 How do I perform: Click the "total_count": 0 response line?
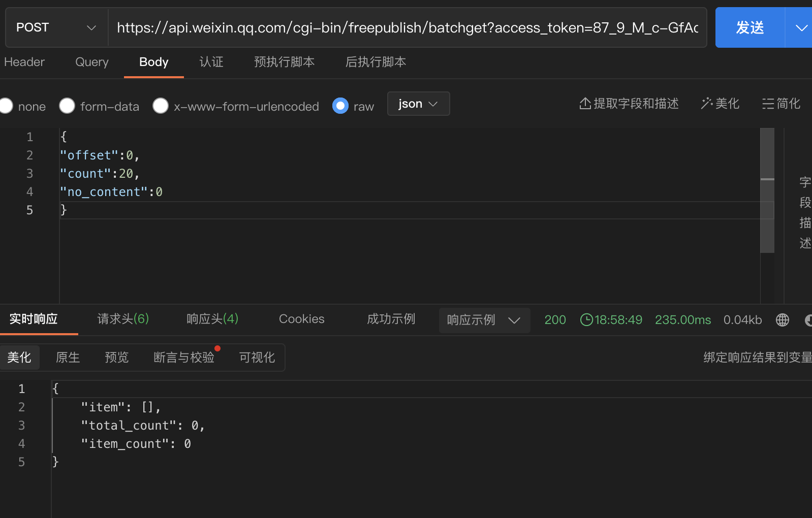tap(143, 426)
